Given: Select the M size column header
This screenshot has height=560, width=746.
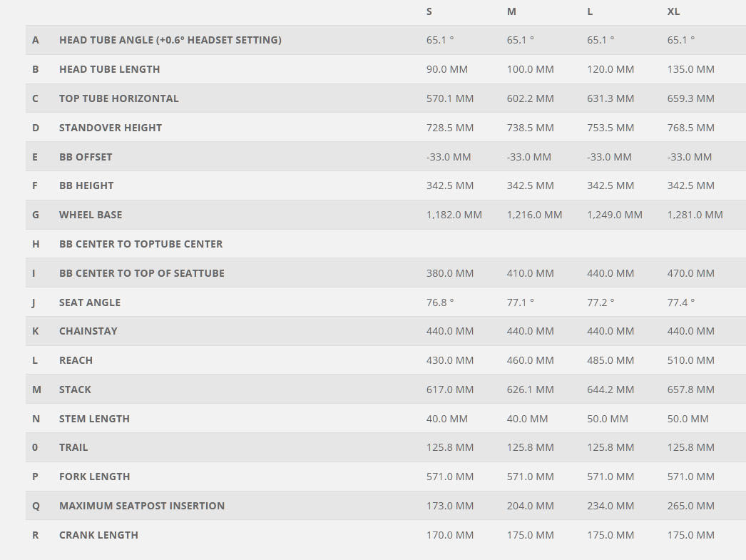Looking at the screenshot, I should [x=511, y=11].
